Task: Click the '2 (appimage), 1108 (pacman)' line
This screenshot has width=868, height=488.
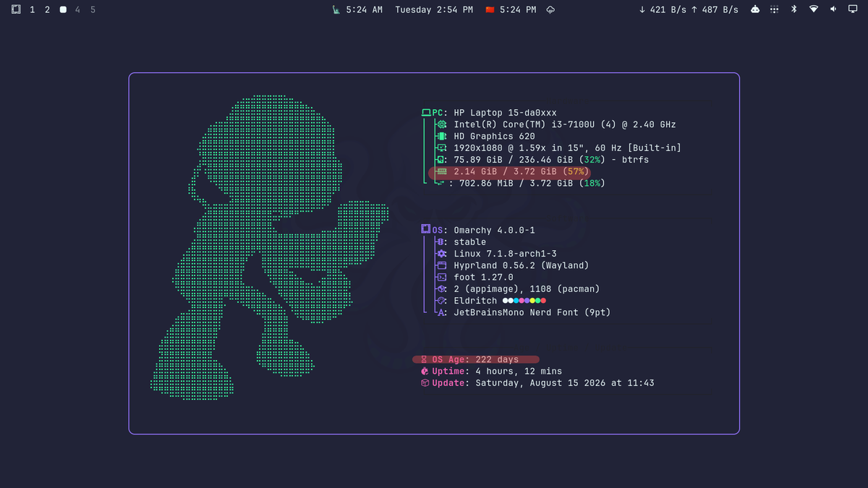Action: point(527,288)
